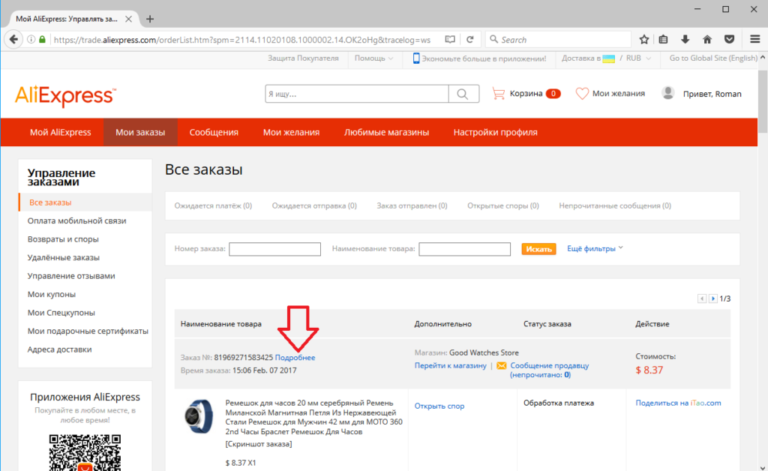
Task: Click the watch strap product thumbnail
Action: pyautogui.click(x=198, y=416)
